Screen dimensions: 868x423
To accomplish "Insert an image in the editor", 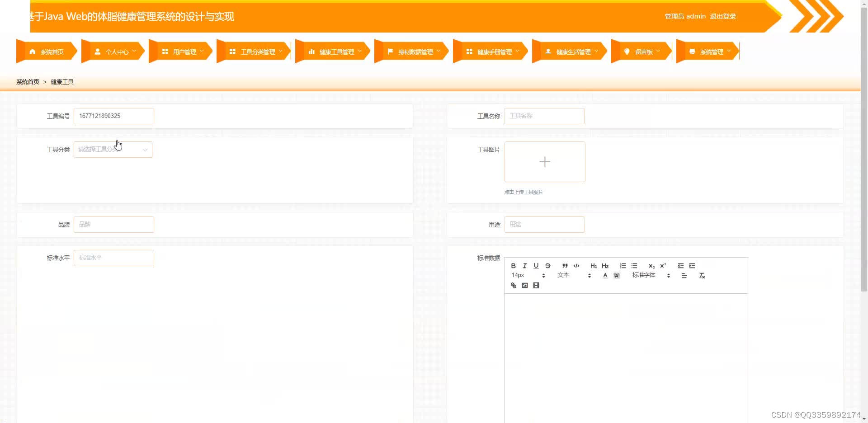I will coord(524,286).
